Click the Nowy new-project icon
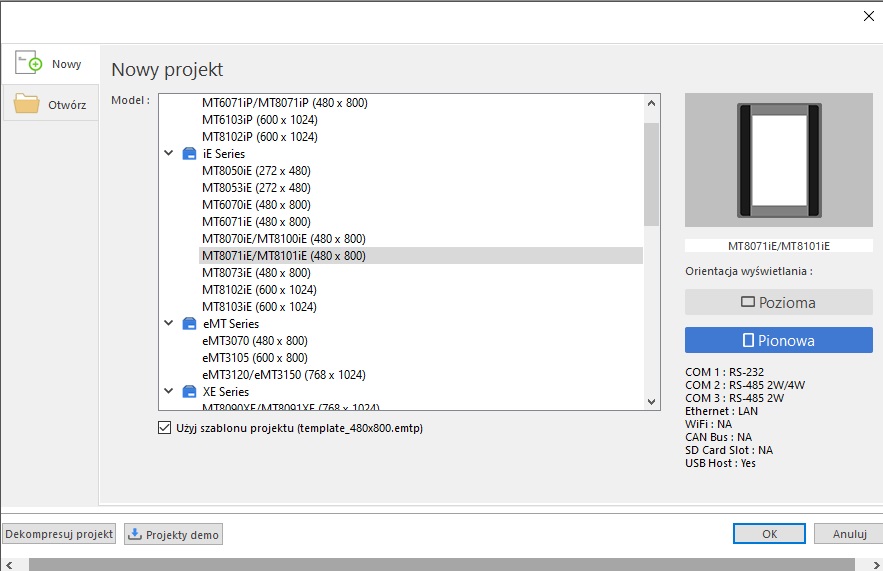The image size is (883, 571). click(x=28, y=63)
